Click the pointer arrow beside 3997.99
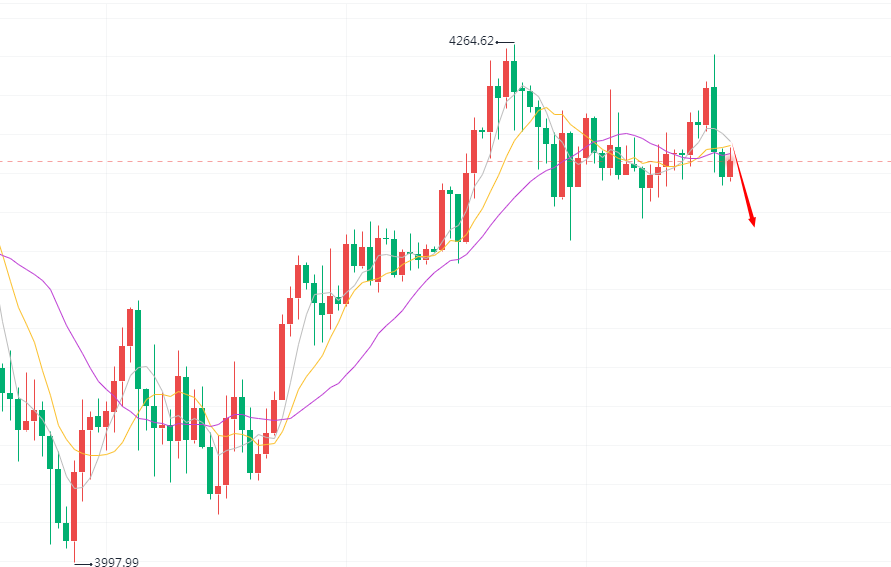891x567 pixels. coord(84,563)
